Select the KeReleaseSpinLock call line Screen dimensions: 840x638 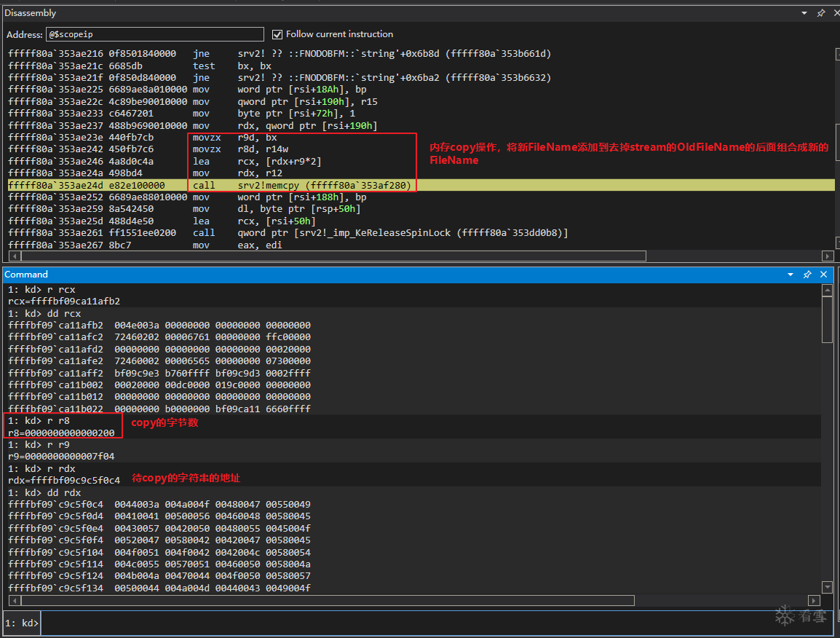(288, 232)
